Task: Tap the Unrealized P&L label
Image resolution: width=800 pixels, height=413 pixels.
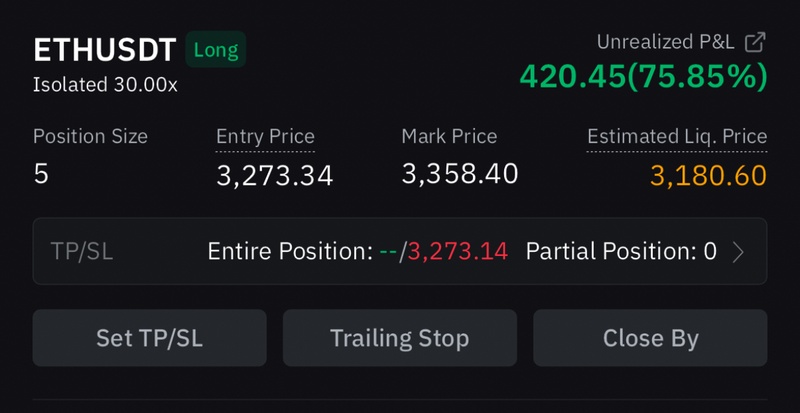Action: [x=665, y=42]
